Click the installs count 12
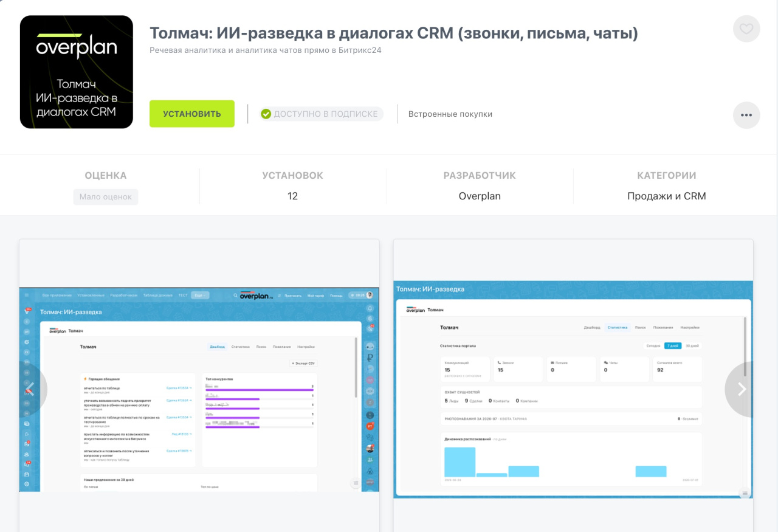The width and height of the screenshot is (778, 532). click(292, 196)
